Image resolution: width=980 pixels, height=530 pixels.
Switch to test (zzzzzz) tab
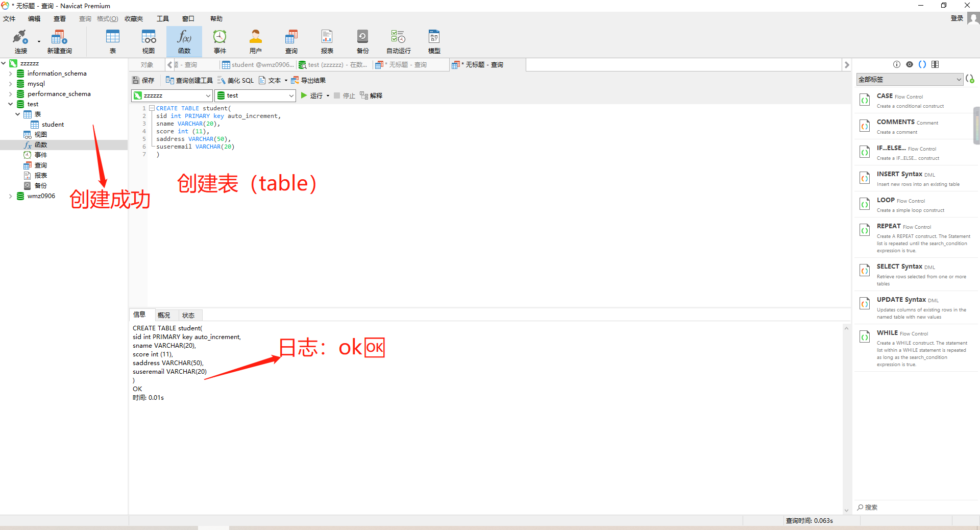click(x=333, y=65)
